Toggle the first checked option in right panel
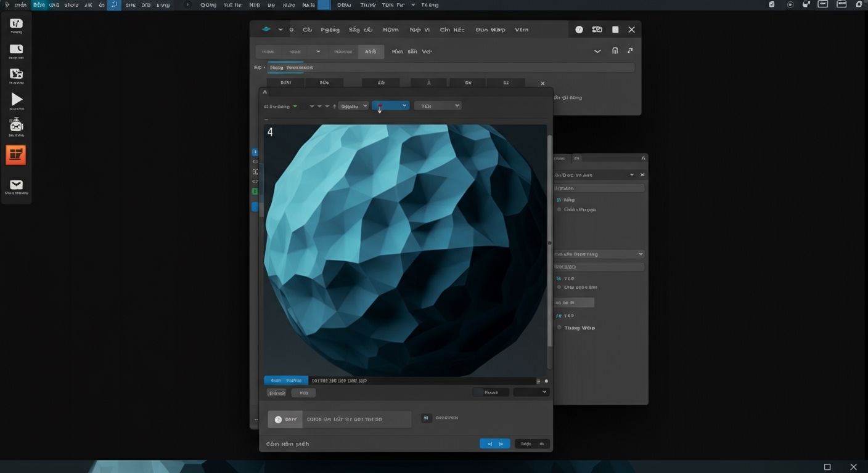The image size is (868, 473). [559, 200]
